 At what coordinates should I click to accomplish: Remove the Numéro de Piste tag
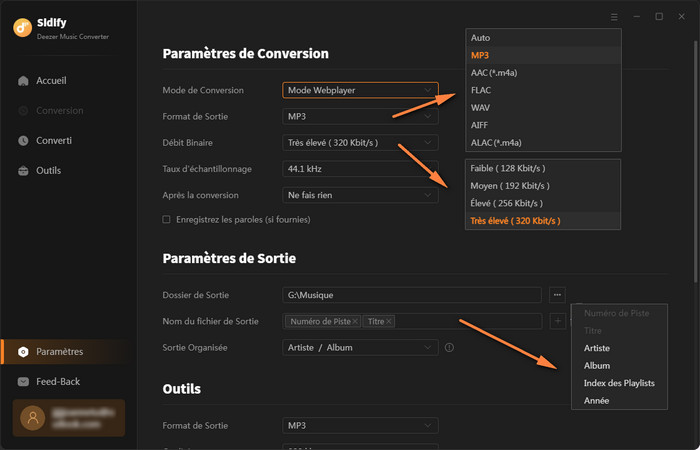click(355, 321)
